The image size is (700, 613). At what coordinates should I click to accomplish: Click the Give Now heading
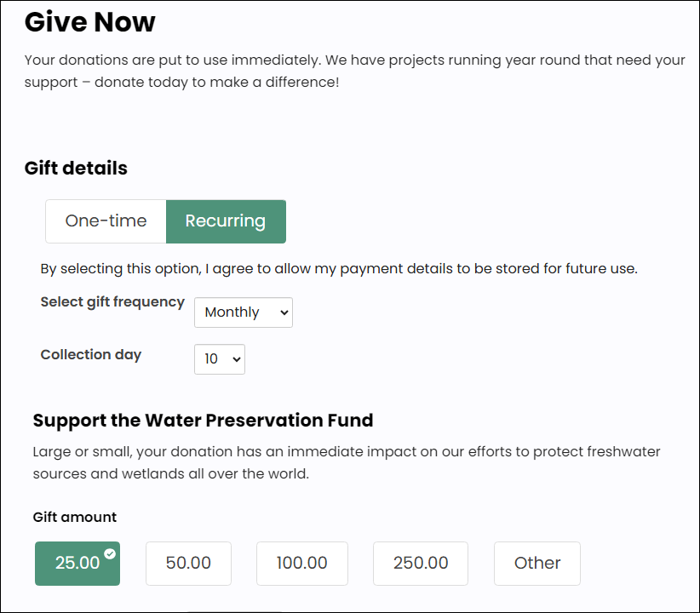(x=90, y=21)
